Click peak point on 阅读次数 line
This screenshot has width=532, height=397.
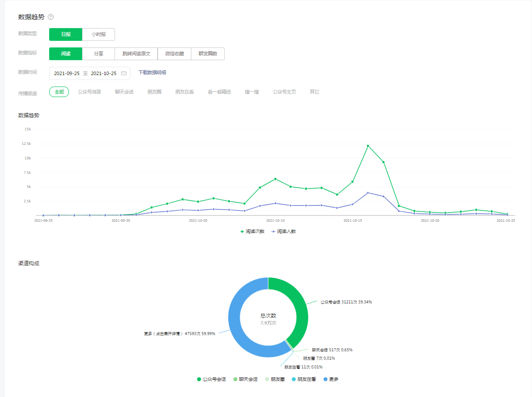[x=368, y=146]
